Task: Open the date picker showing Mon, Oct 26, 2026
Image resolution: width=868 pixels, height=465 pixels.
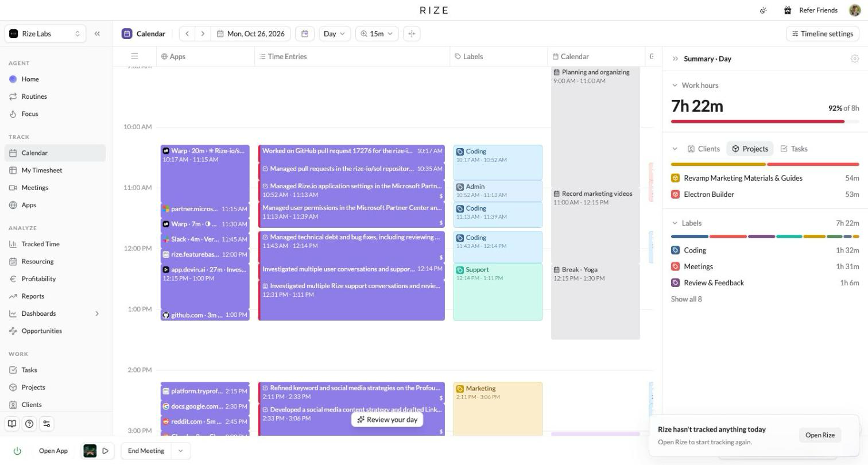Action: [x=251, y=34]
